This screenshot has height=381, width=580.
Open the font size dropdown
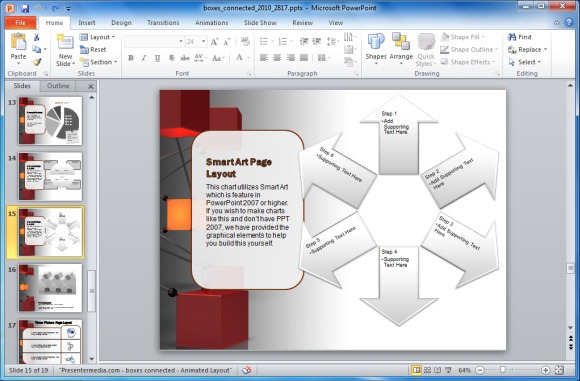(203, 41)
